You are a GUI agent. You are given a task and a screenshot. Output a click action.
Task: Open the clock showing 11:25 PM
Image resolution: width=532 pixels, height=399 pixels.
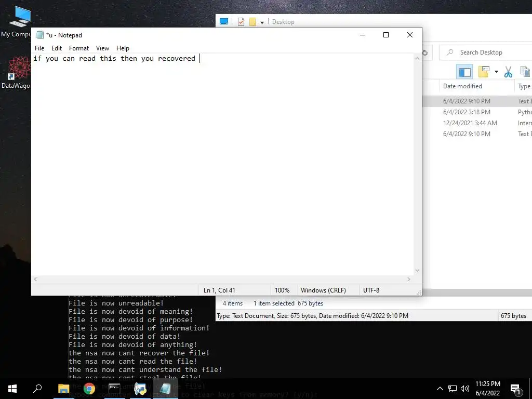[487, 389]
